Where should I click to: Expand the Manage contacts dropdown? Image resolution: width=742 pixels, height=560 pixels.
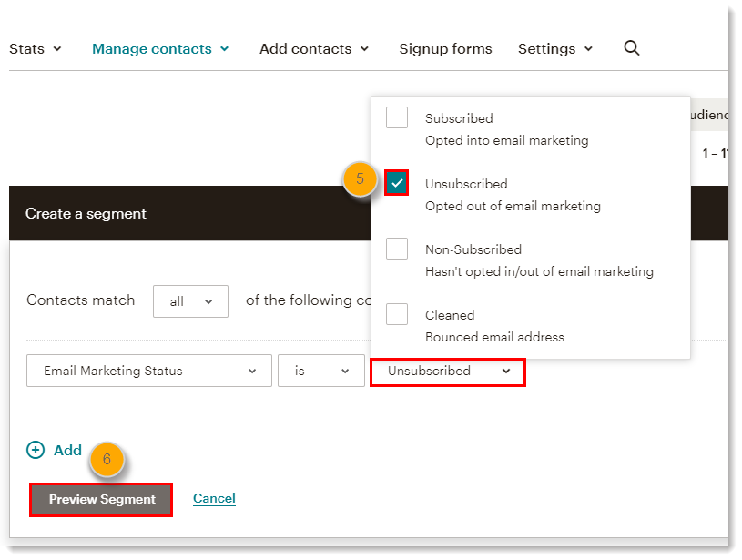[x=160, y=48]
